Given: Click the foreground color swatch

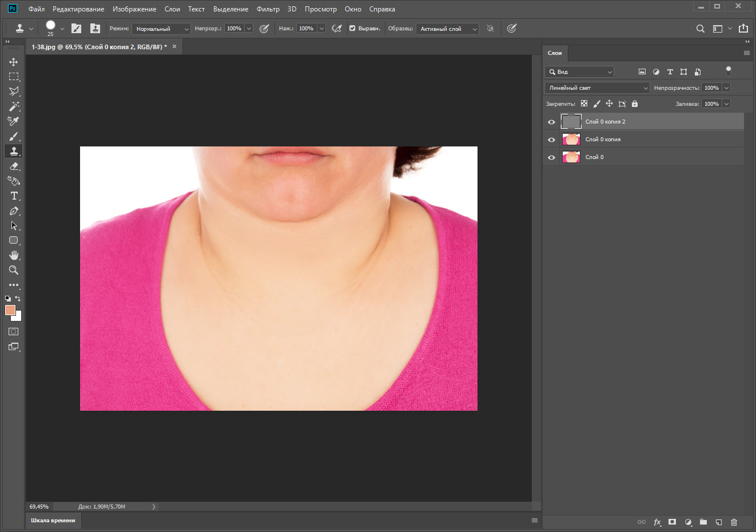Looking at the screenshot, I should point(10,309).
